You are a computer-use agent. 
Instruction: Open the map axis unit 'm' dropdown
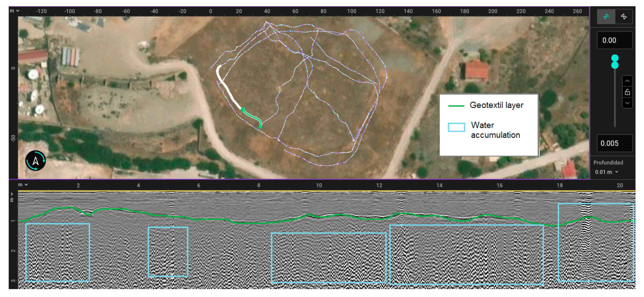(14, 11)
